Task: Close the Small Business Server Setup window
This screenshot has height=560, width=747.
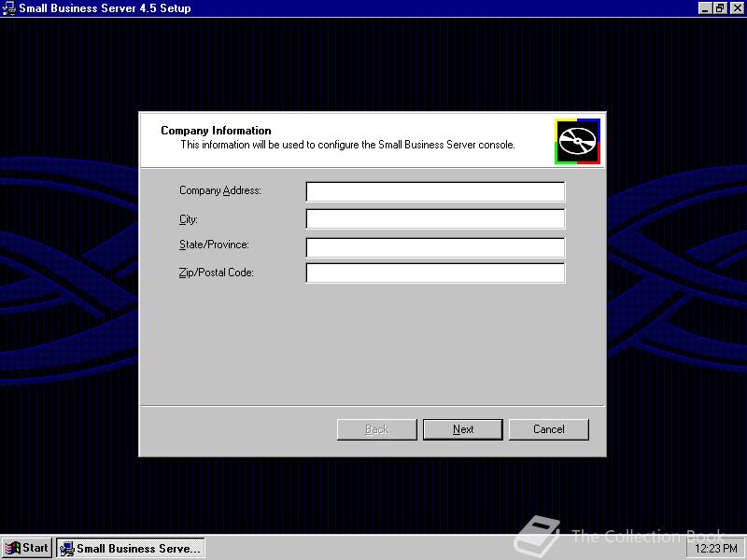Action: [737, 8]
